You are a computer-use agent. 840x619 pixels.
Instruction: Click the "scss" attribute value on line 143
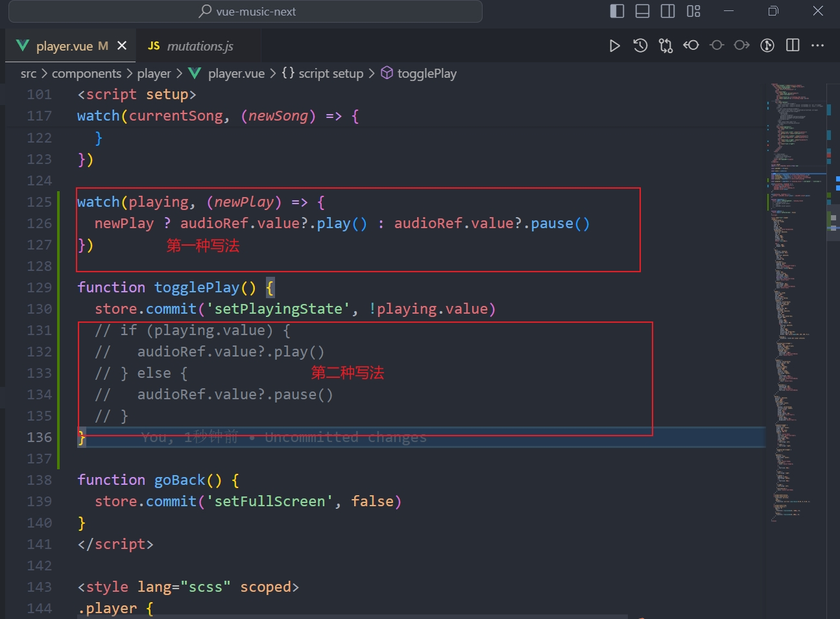[206, 587]
